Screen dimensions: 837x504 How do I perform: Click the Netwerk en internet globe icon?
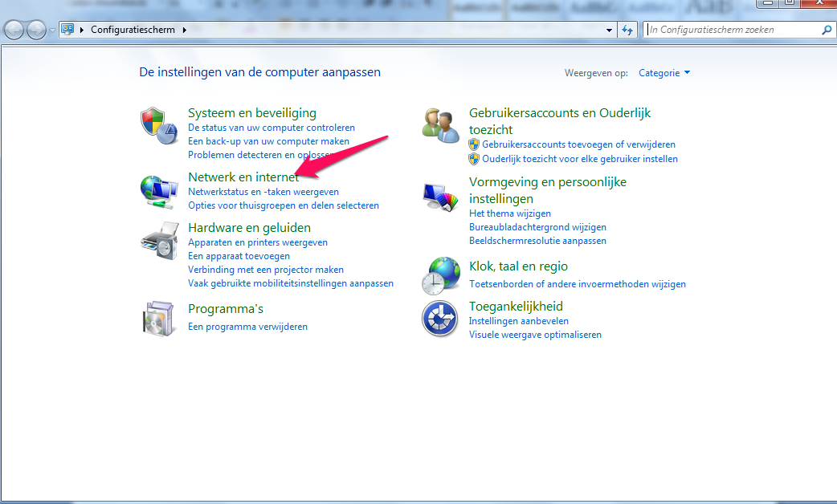[x=159, y=192]
